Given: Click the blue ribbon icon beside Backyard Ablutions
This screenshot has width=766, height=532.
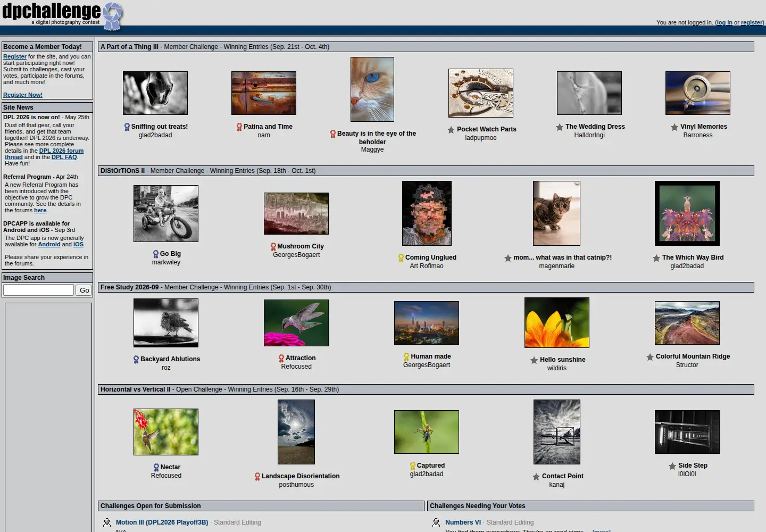Looking at the screenshot, I should [x=136, y=359].
